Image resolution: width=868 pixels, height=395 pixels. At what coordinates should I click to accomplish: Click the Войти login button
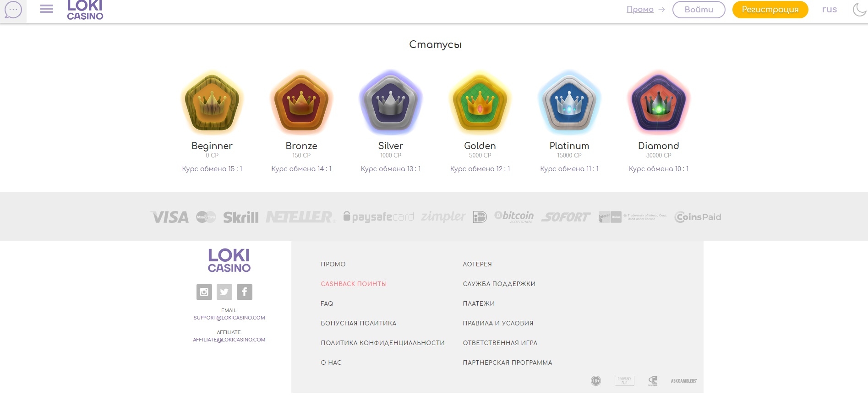coord(699,10)
